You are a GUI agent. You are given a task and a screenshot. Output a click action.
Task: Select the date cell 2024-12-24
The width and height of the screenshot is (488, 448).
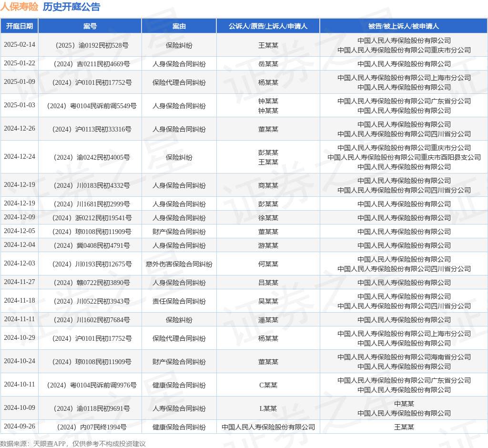click(19, 157)
